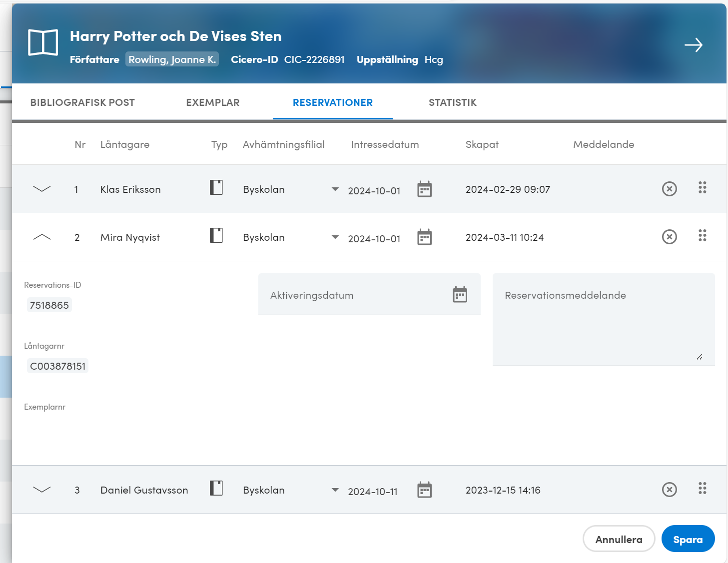Click the Låntagarnr value C003878151
This screenshot has height=563, width=728.
(58, 366)
